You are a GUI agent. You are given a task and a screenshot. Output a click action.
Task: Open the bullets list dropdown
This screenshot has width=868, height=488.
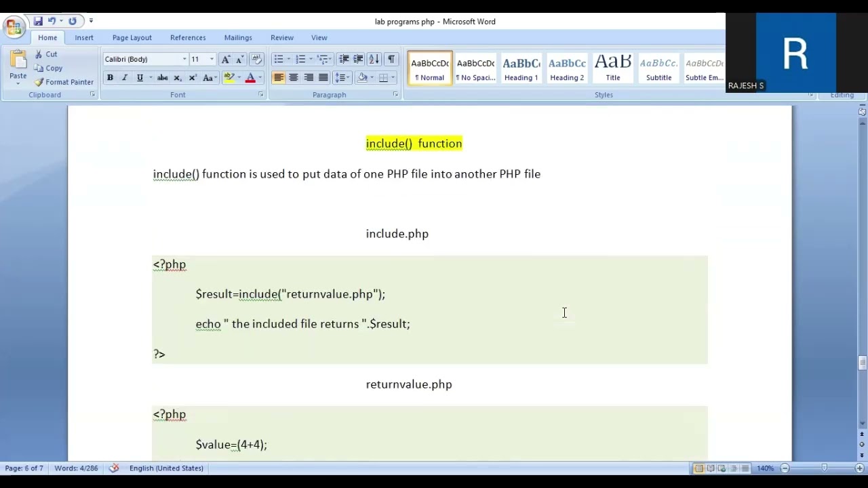[288, 60]
